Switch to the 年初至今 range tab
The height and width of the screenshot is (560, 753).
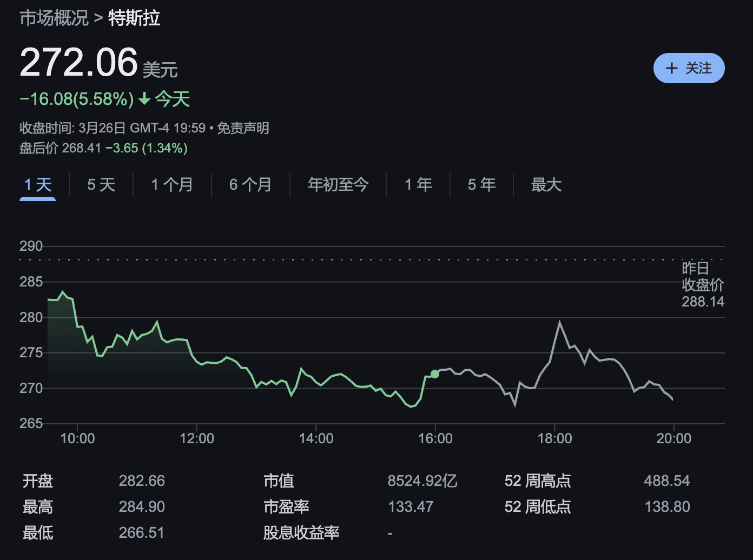(338, 185)
